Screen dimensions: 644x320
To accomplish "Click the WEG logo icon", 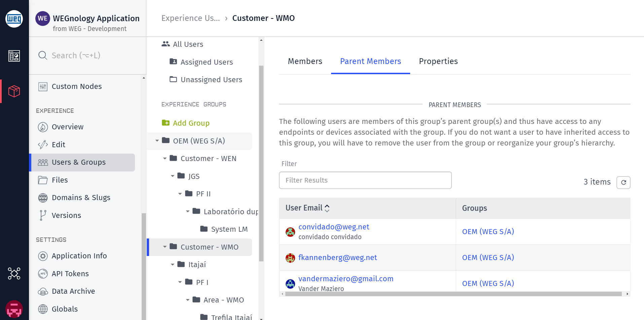I will (14, 19).
